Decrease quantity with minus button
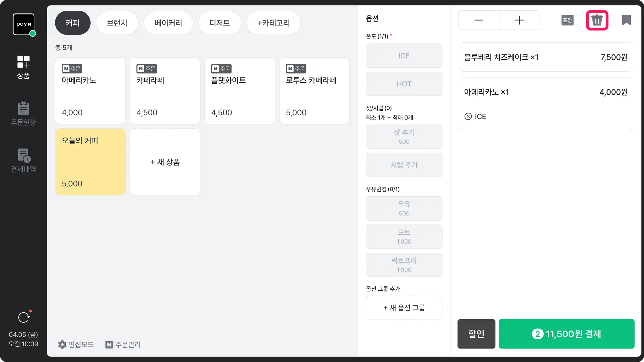This screenshot has width=644, height=362. 479,20
